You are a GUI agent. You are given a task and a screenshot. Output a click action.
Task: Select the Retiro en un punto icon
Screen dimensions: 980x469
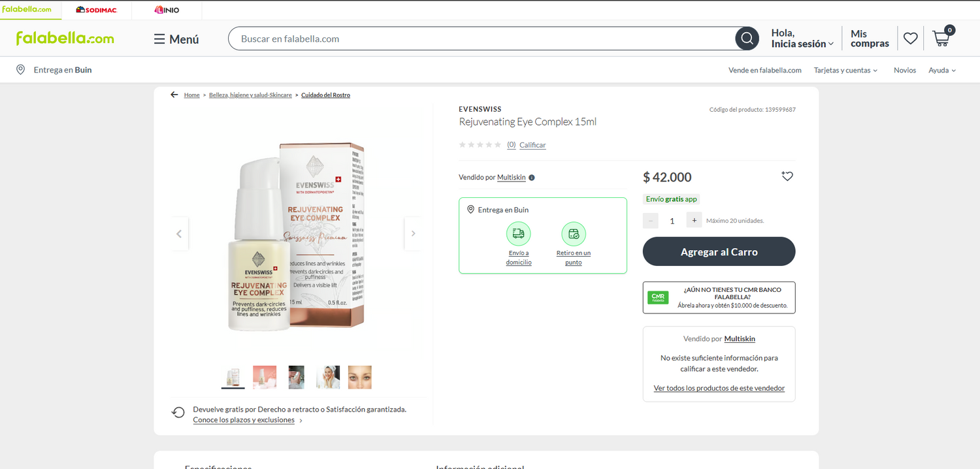(x=574, y=234)
